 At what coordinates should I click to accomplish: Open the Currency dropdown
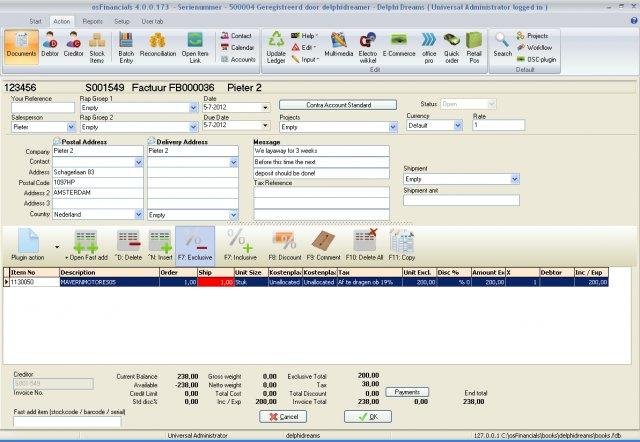[458, 125]
